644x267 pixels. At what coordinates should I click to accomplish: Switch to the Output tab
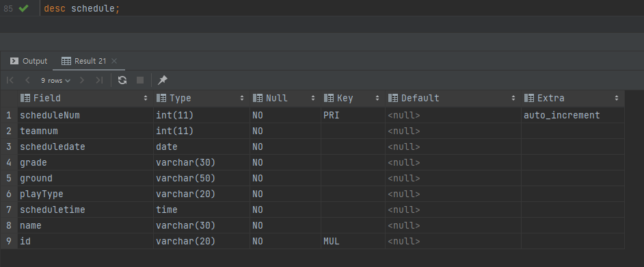pos(29,61)
